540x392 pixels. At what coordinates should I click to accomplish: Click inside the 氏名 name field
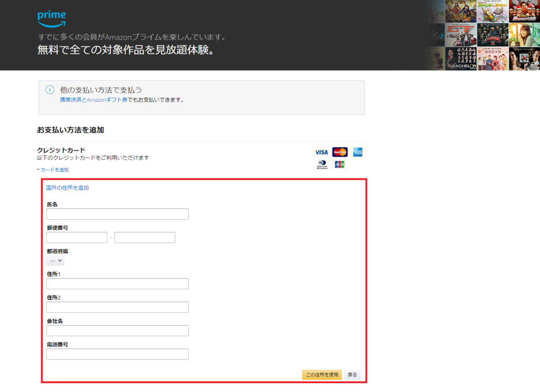pos(117,214)
